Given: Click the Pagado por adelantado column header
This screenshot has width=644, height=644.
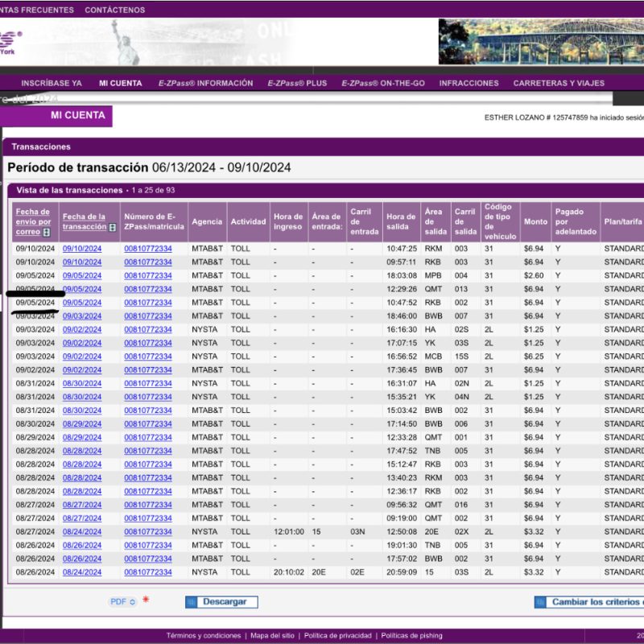Looking at the screenshot, I should tap(576, 222).
